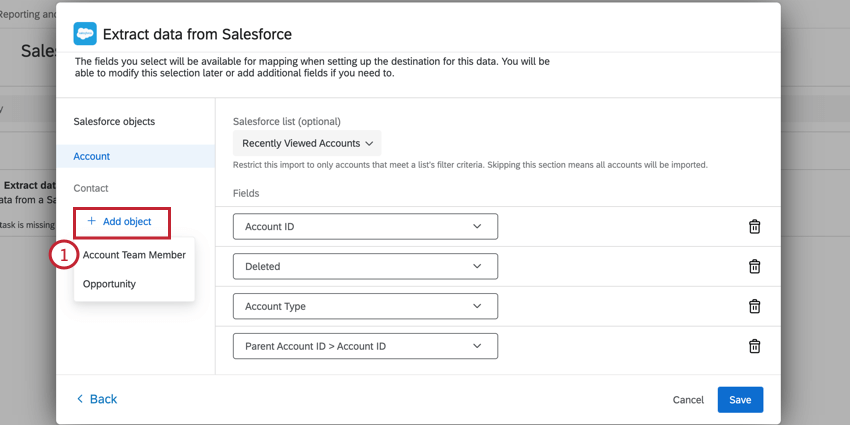Open the Parent Account ID > Account ID dropdown
Viewport: 850px width, 425px height.
click(x=365, y=346)
